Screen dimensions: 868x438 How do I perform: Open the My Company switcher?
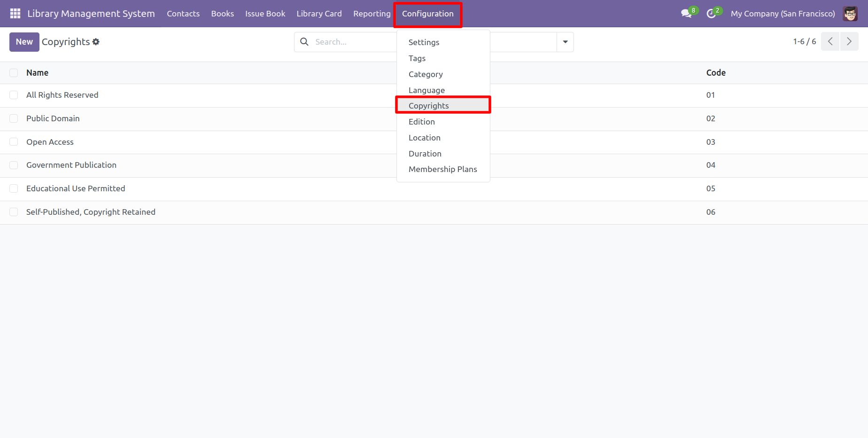point(783,14)
